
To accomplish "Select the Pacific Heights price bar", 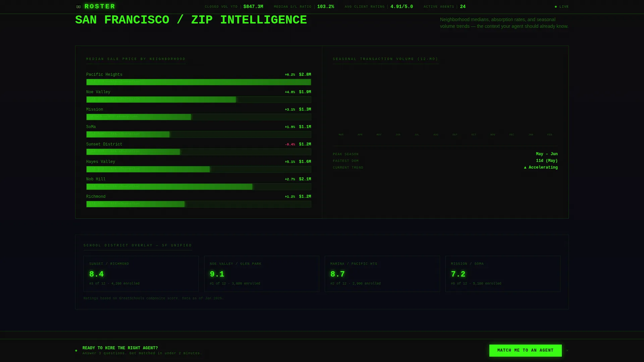I will pyautogui.click(x=199, y=82).
